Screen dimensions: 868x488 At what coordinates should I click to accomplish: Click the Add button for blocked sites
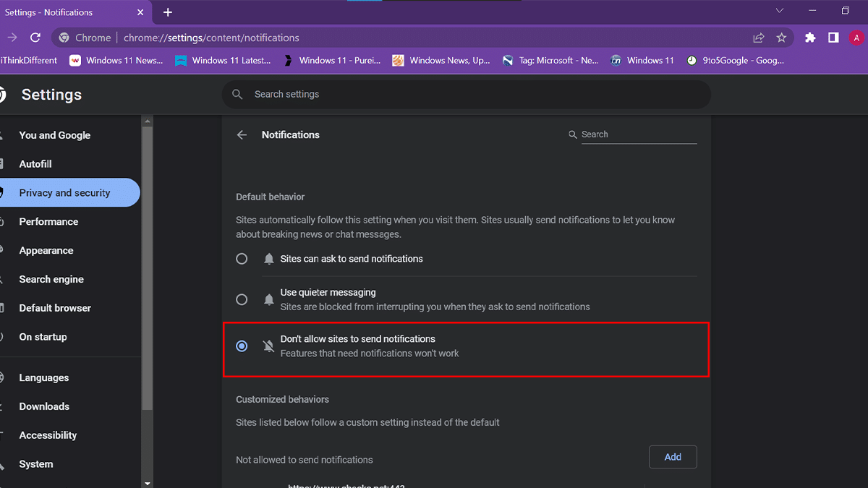click(673, 457)
